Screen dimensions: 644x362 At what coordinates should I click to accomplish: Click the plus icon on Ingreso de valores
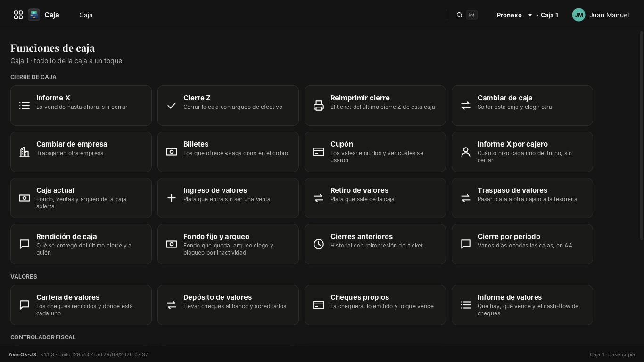172,198
